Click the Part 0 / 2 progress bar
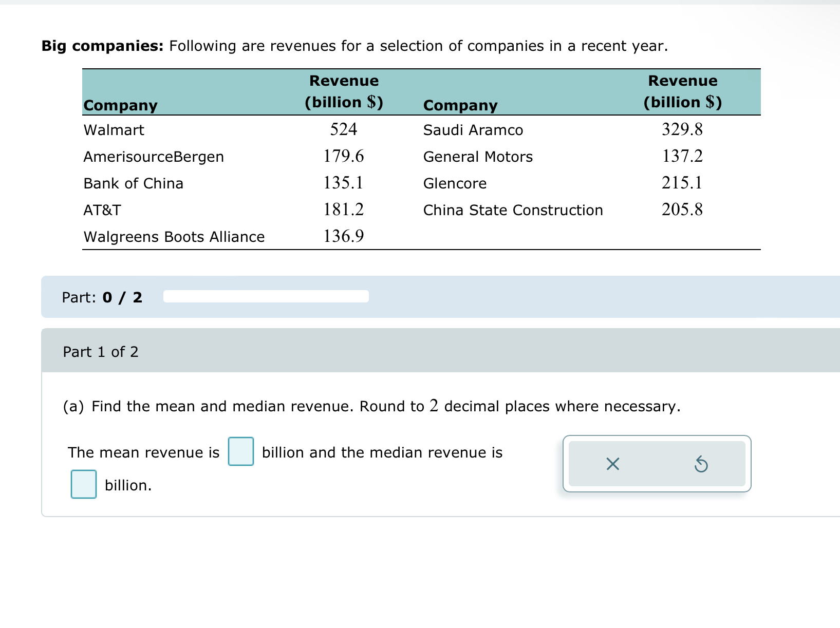The height and width of the screenshot is (628, 840). [266, 296]
